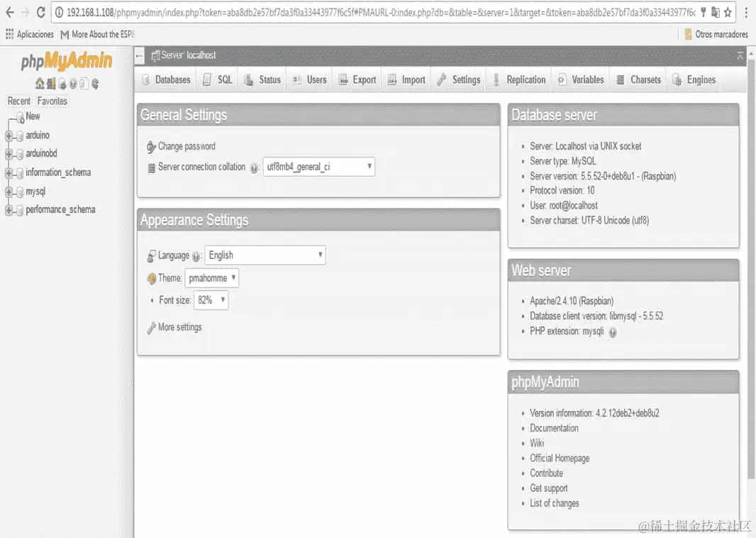
Task: Click browser Reload page icon
Action: pyautogui.click(x=41, y=13)
